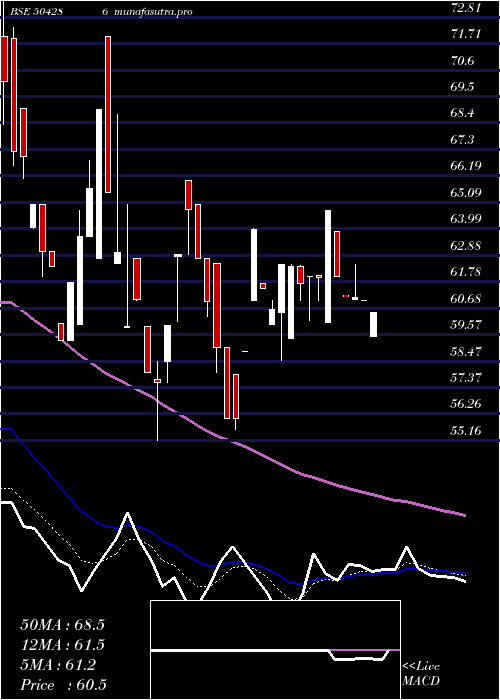Select the 68.4 price axis label

click(462, 113)
